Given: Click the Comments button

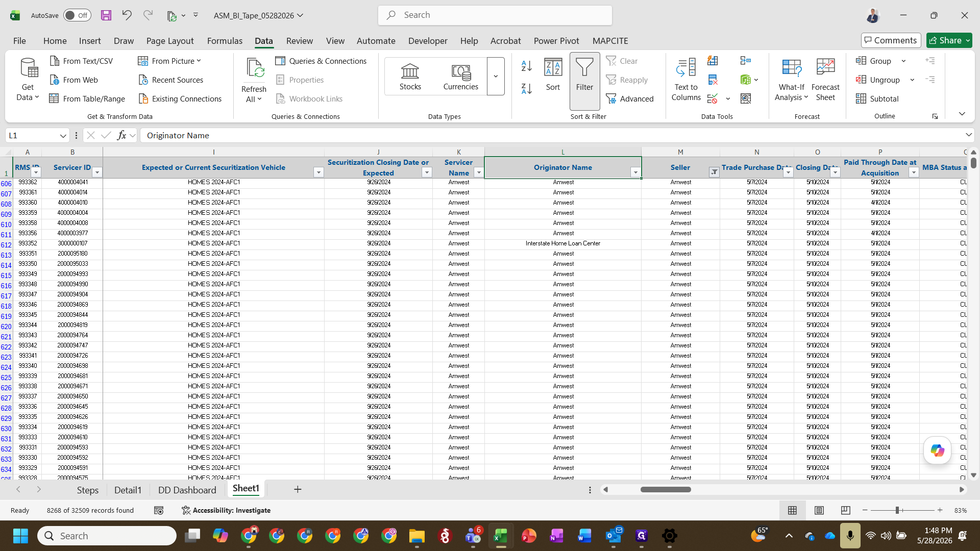Looking at the screenshot, I should tap(891, 40).
